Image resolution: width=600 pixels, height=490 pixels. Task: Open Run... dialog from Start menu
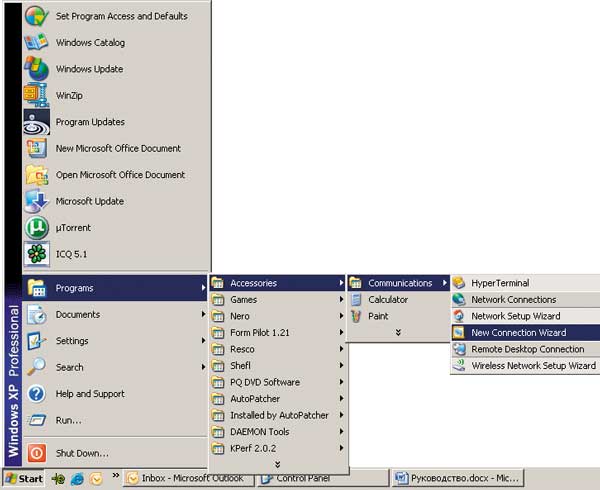(69, 420)
